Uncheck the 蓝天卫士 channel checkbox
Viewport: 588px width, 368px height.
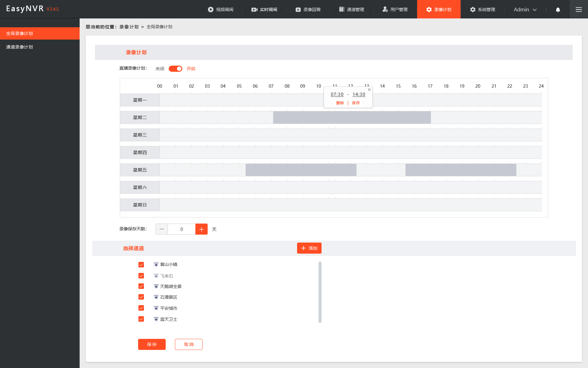click(x=141, y=319)
